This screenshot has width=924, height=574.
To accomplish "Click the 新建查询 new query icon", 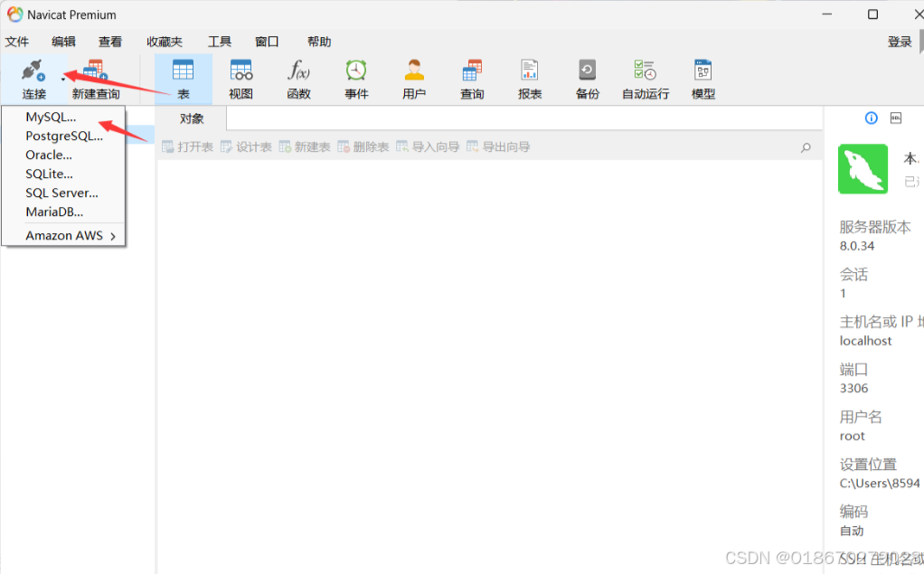I will [96, 71].
